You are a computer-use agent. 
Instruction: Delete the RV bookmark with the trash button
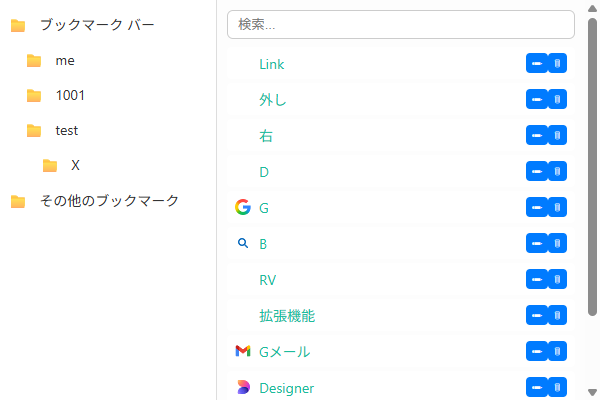557,280
